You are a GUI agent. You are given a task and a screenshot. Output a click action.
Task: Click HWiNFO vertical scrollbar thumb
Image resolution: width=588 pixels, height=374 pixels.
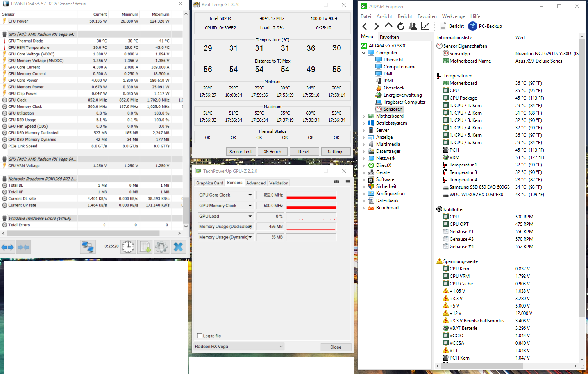(186, 210)
